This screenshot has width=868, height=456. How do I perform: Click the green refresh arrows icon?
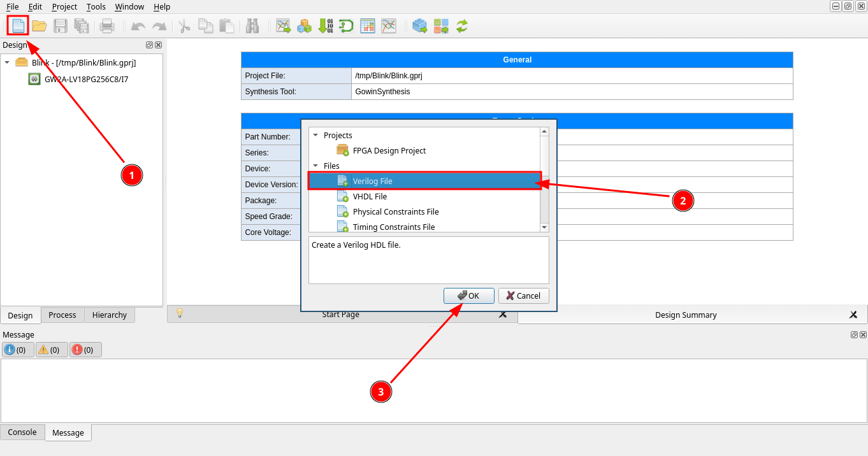click(x=462, y=25)
